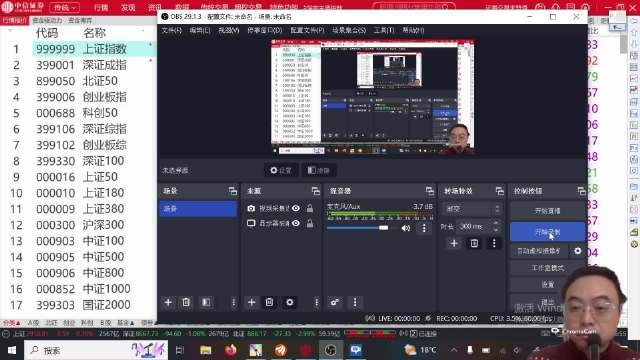The width and height of the screenshot is (640, 360).
Task: Select the scene entry in Scenes list
Action: 198,209
